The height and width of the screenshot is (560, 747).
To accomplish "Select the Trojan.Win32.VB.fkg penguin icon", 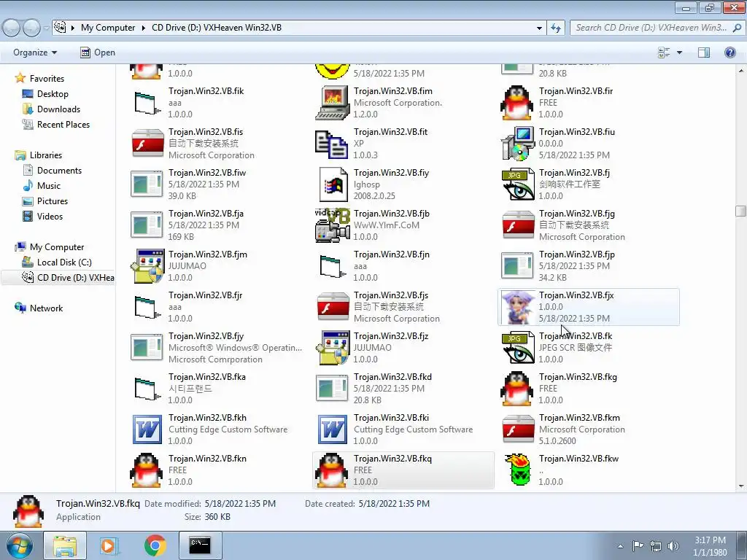I will [517, 389].
